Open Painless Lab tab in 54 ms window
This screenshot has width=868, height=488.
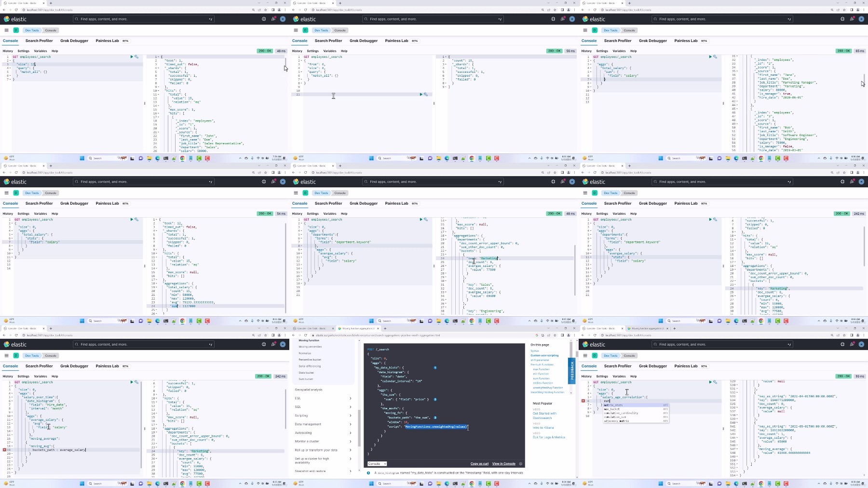pos(107,203)
